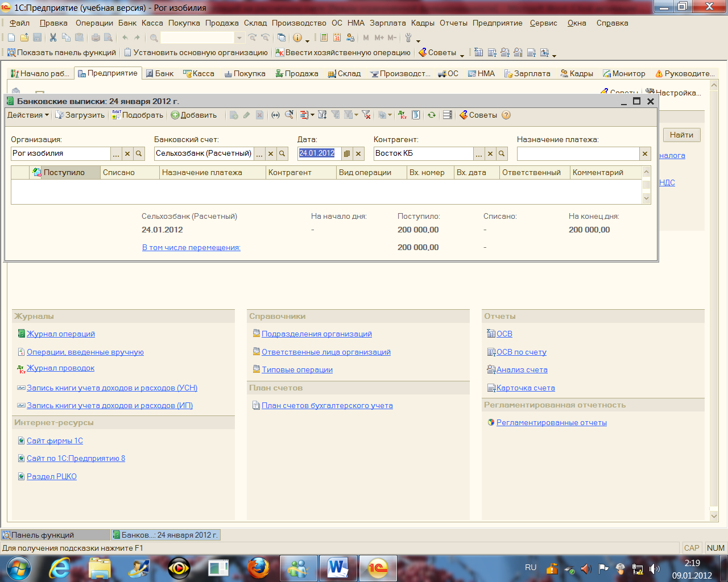Open the ОСВ по счету link
This screenshot has height=582, width=728.
pyautogui.click(x=522, y=352)
